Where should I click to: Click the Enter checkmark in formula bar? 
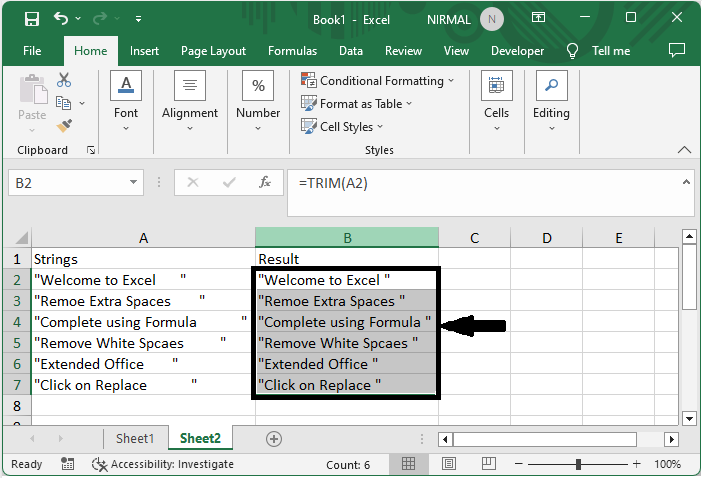tap(229, 182)
